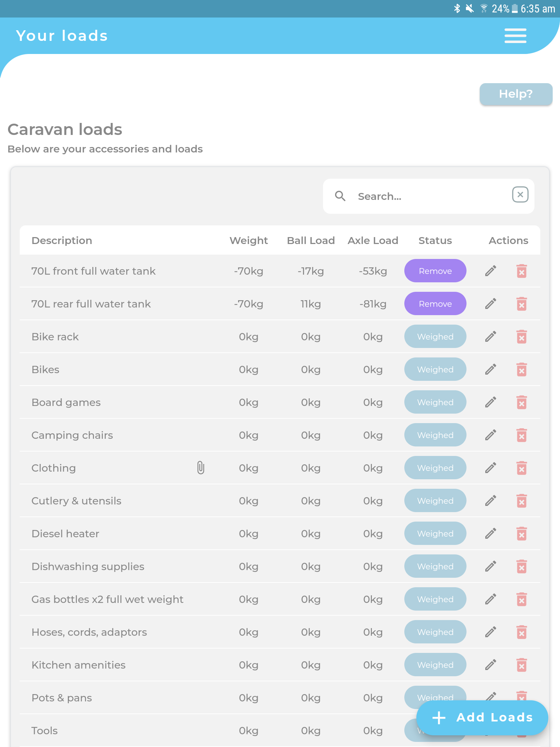
Task: Click the Search input box
Action: click(x=419, y=196)
